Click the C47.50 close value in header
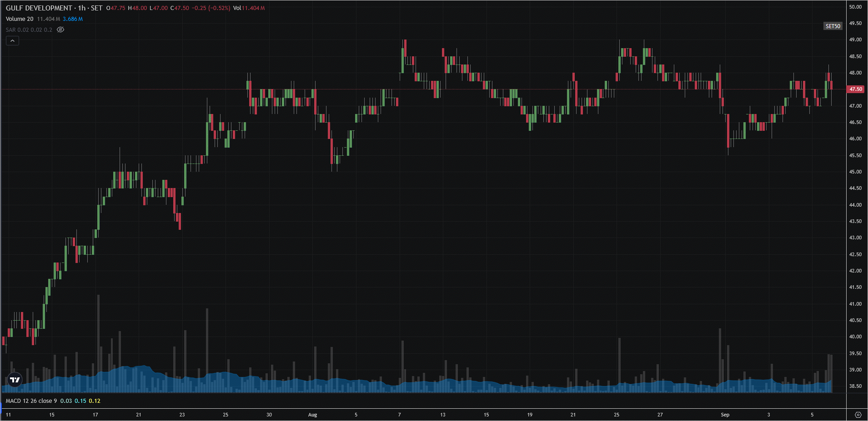 (x=180, y=8)
